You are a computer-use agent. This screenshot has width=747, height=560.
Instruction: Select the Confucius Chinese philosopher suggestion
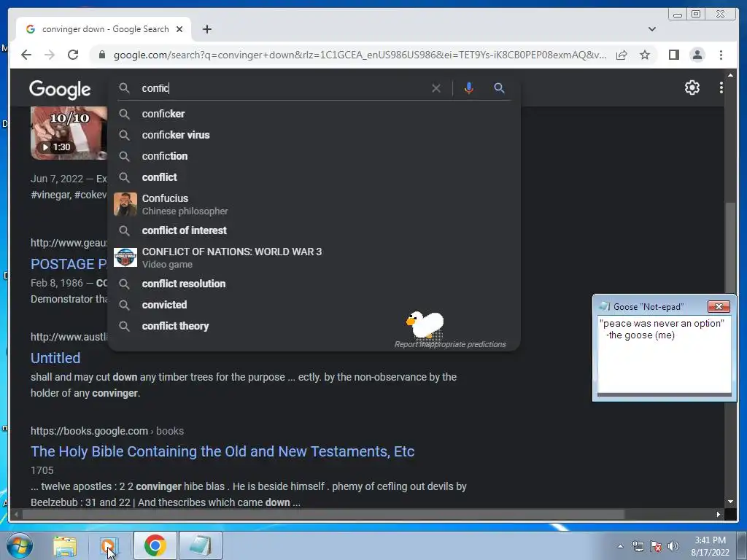314,204
